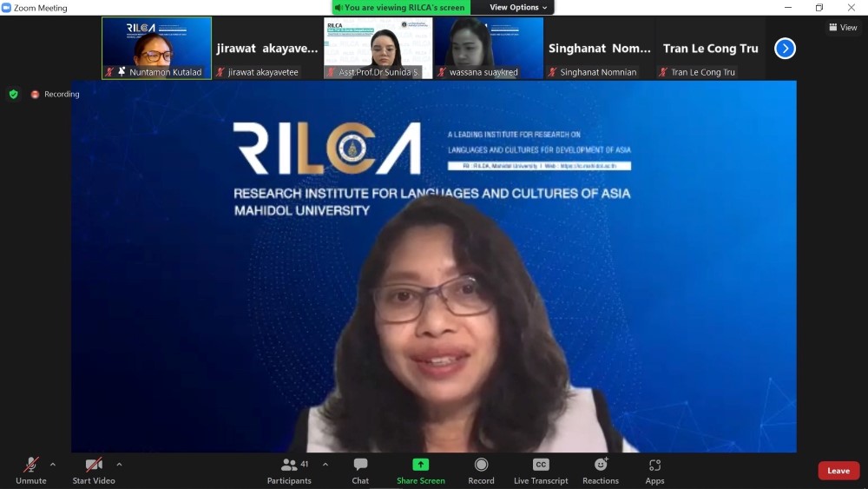This screenshot has width=868, height=489.
Task: Click muted mic icon beside Singhanat Nomnian
Action: [552, 72]
